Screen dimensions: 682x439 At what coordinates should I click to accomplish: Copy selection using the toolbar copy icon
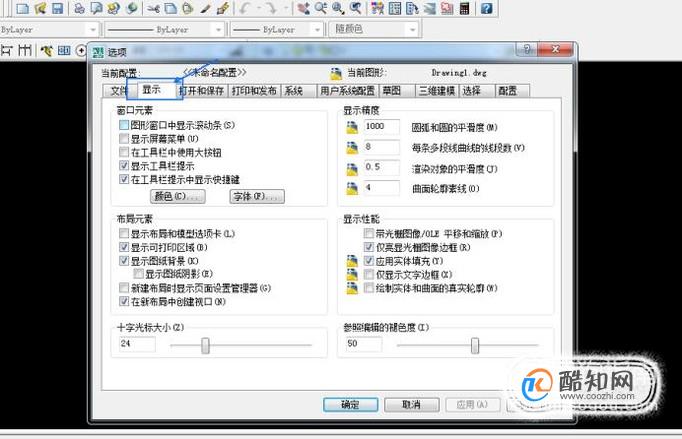pyautogui.click(x=170, y=8)
